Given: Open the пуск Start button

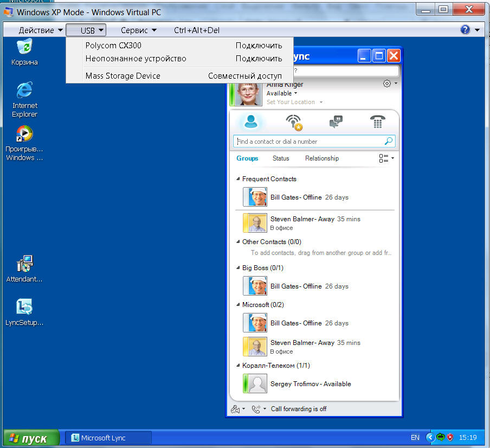Looking at the screenshot, I should 31,438.
